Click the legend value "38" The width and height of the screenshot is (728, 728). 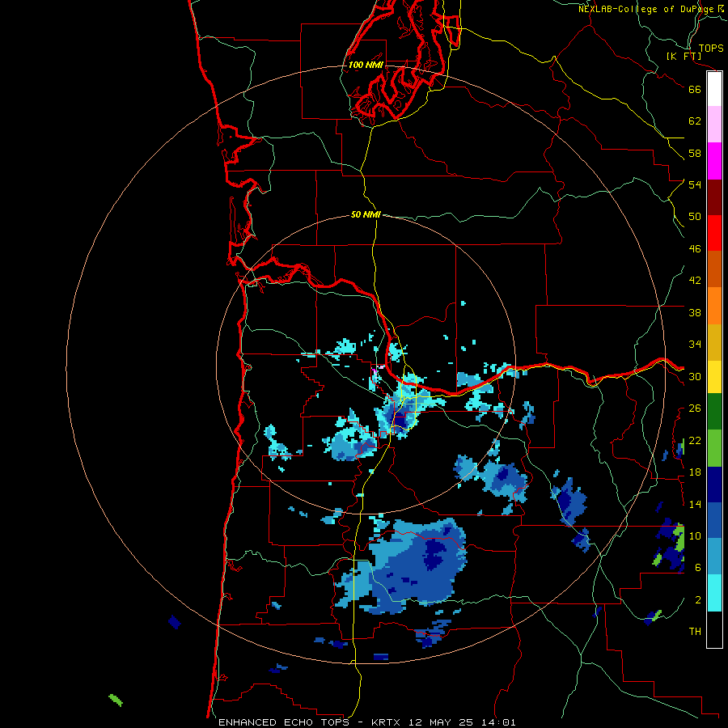point(695,312)
